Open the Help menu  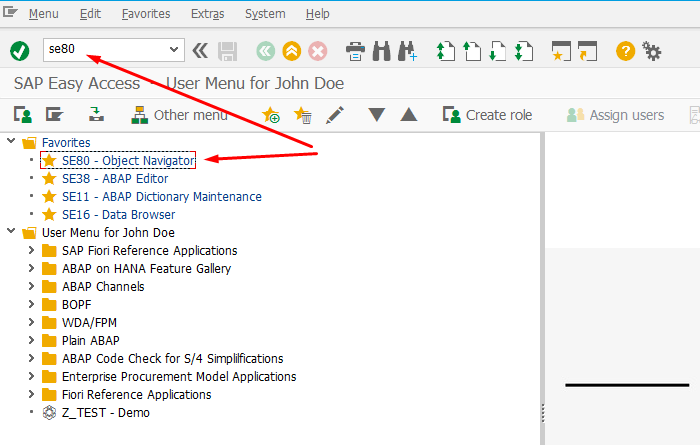317,14
